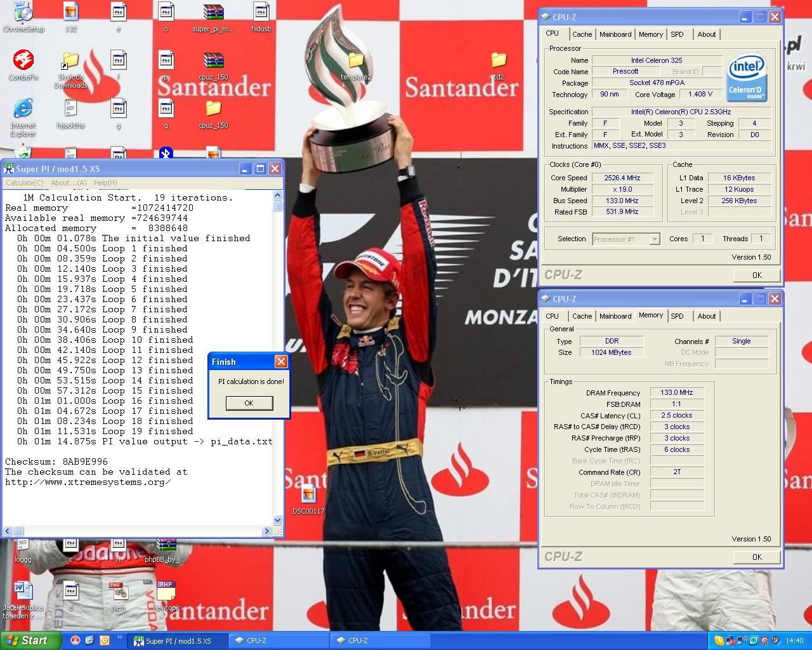This screenshot has width=812, height=650.
Task: Click the Intel Celeron D logo in CPU-Z
Action: click(747, 77)
